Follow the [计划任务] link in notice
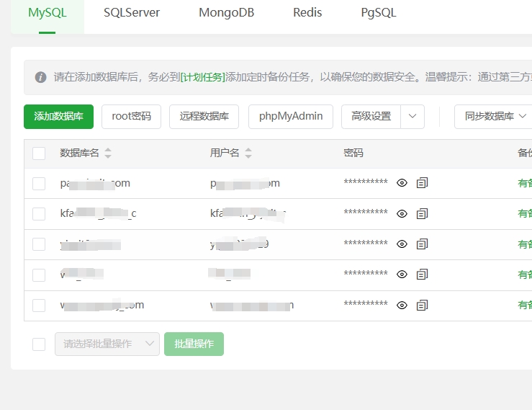Image resolution: width=532 pixels, height=410 pixels. point(203,77)
